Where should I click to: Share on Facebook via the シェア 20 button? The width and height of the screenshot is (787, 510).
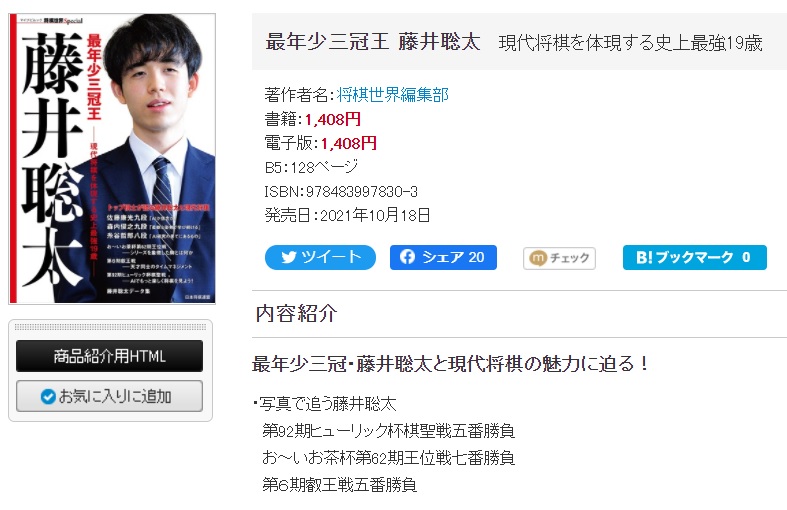pyautogui.click(x=443, y=258)
